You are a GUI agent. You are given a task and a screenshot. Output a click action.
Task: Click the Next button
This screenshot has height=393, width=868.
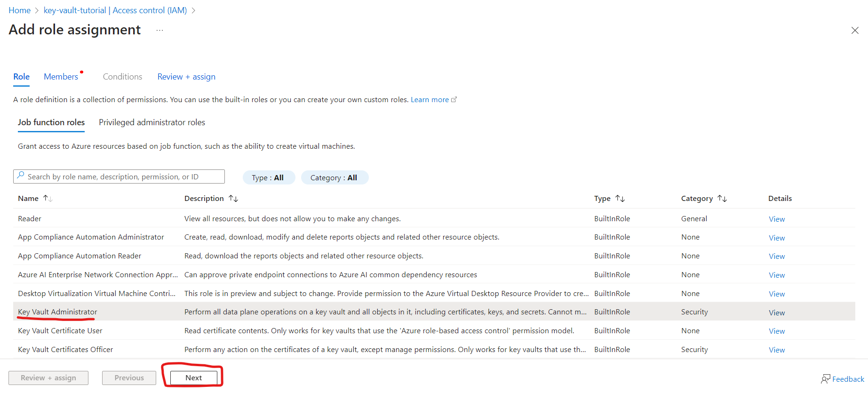pyautogui.click(x=194, y=377)
